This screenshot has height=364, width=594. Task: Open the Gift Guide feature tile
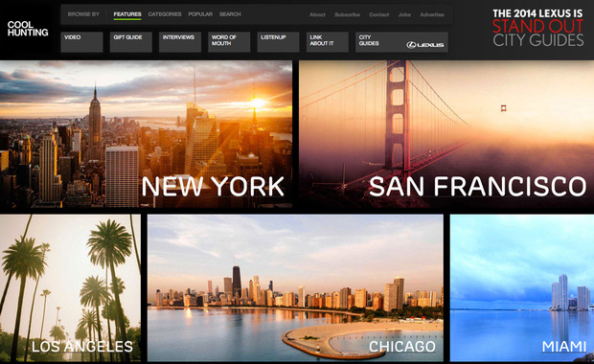pyautogui.click(x=131, y=42)
